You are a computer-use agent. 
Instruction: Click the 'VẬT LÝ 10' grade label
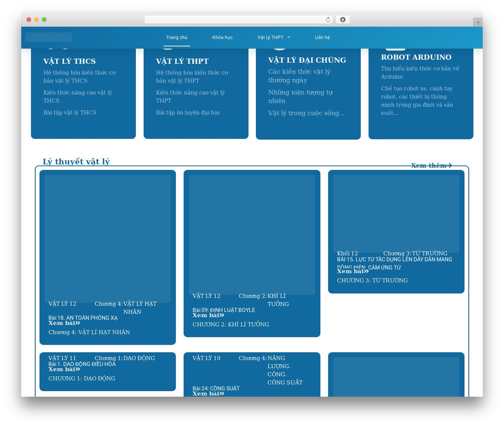click(x=206, y=358)
